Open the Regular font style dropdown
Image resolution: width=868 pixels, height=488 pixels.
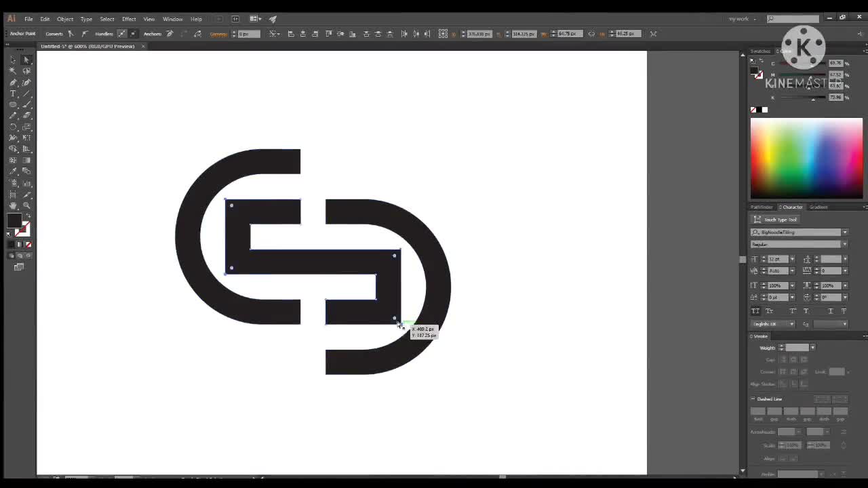pos(844,245)
